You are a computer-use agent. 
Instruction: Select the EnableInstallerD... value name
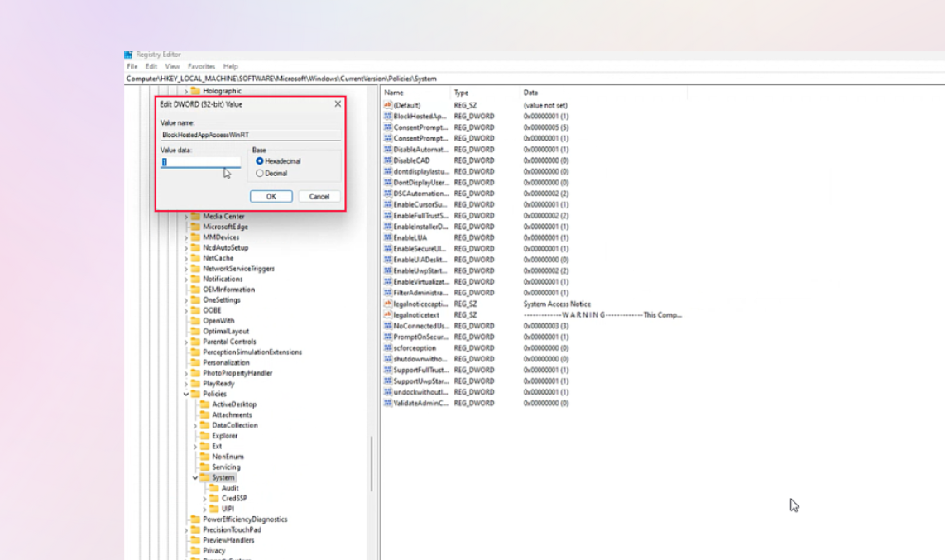[420, 227]
